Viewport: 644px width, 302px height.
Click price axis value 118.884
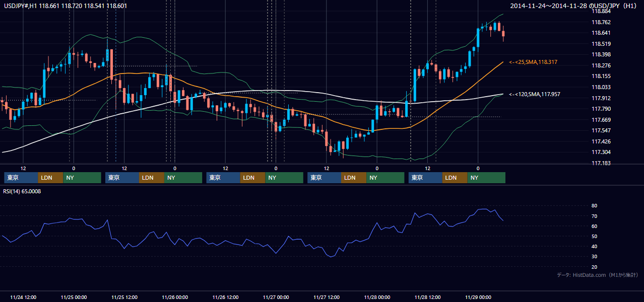tap(601, 11)
